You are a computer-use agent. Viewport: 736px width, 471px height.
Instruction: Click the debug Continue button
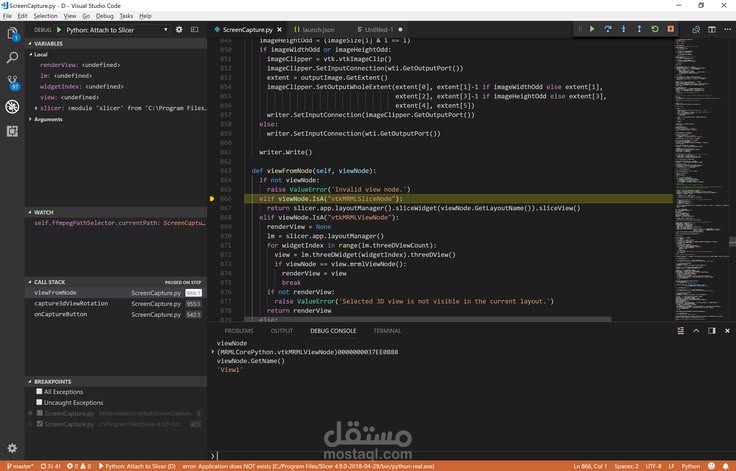592,29
